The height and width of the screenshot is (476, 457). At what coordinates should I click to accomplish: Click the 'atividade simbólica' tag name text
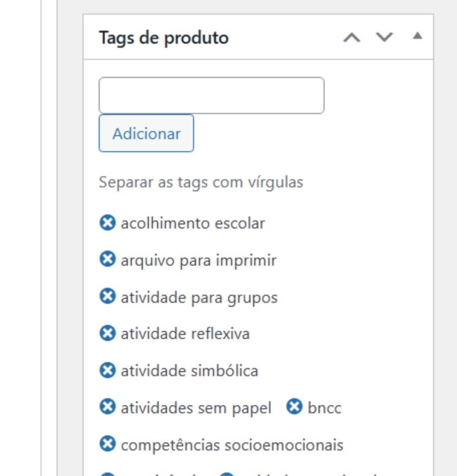pos(189,371)
